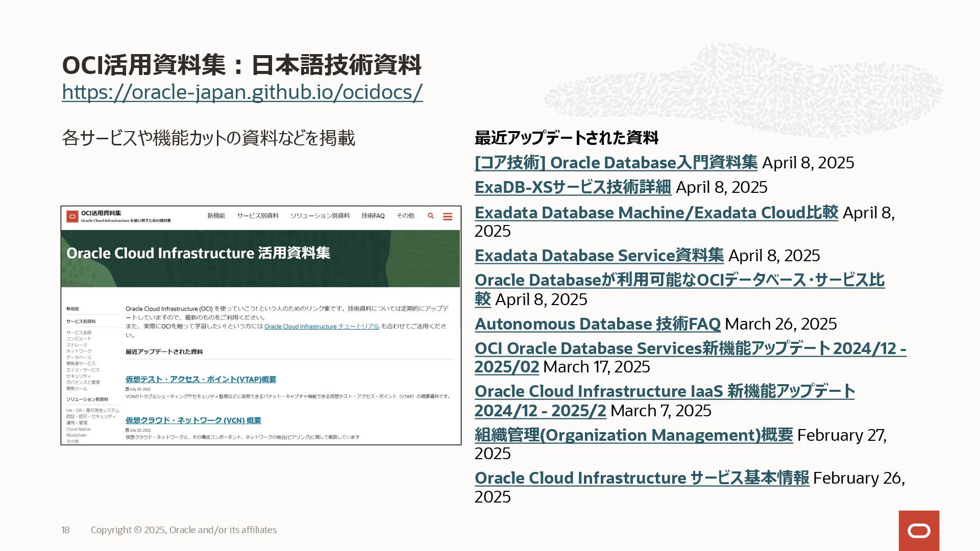Open the hamburger menu icon in site header
The height and width of the screenshot is (551, 980).
pyautogui.click(x=448, y=216)
